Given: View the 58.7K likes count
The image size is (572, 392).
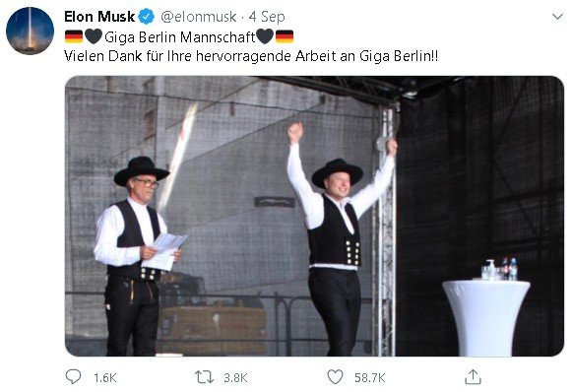Looking at the screenshot, I should point(369,378).
